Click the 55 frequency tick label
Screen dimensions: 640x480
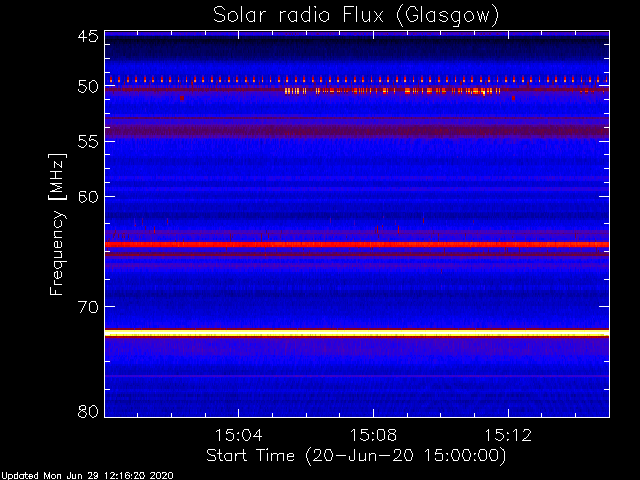coord(88,142)
